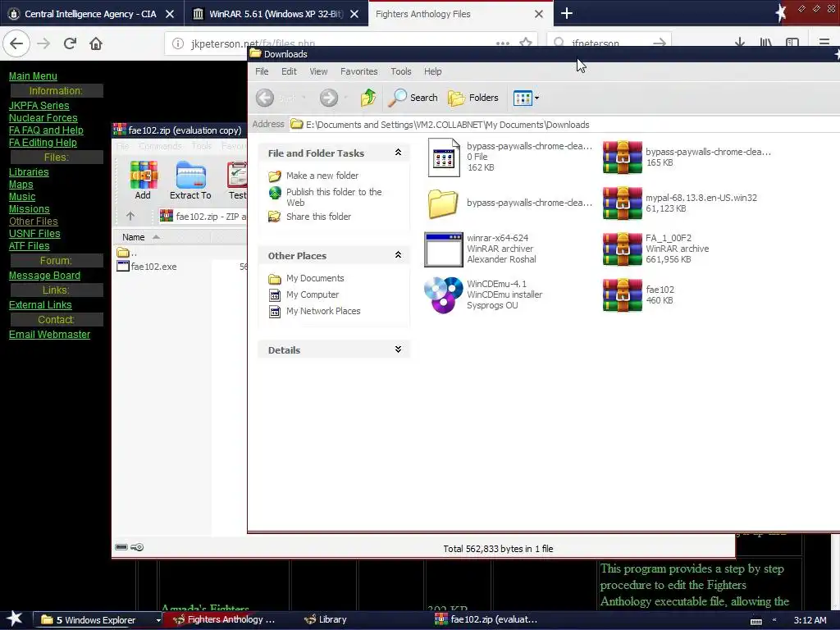Click Publish this folder to the Web

tap(334, 197)
